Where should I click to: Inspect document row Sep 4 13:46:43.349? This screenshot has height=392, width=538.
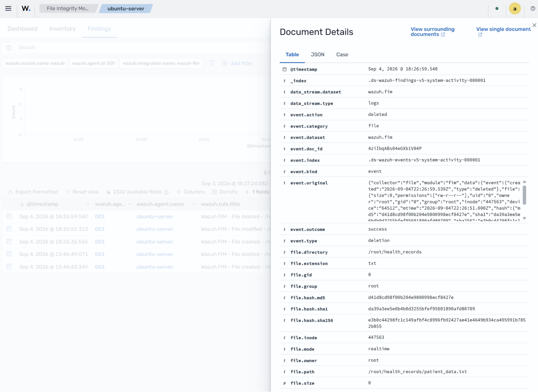[9, 267]
